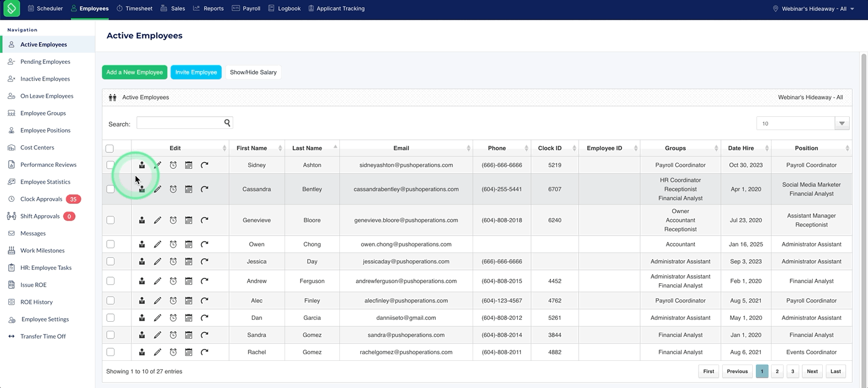The height and width of the screenshot is (388, 868).
Task: Open the Scheduler tab
Action: 45,9
